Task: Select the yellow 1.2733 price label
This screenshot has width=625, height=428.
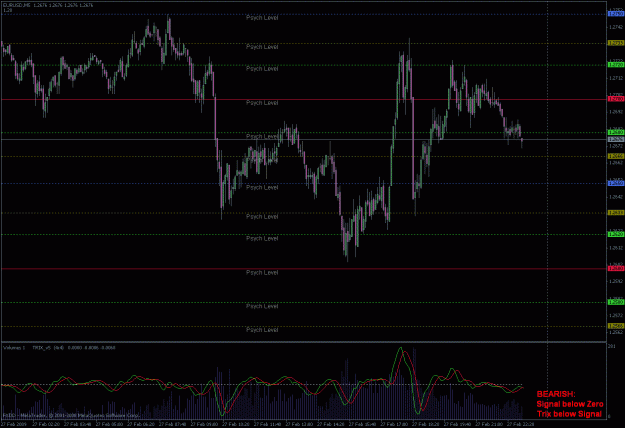Action: [x=616, y=43]
